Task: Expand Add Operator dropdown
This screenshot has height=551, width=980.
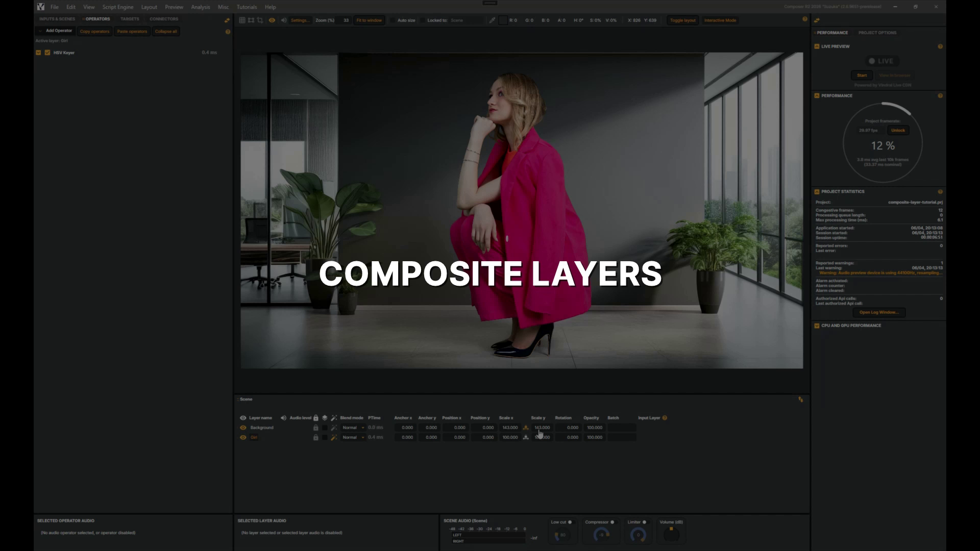Action: tap(56, 31)
